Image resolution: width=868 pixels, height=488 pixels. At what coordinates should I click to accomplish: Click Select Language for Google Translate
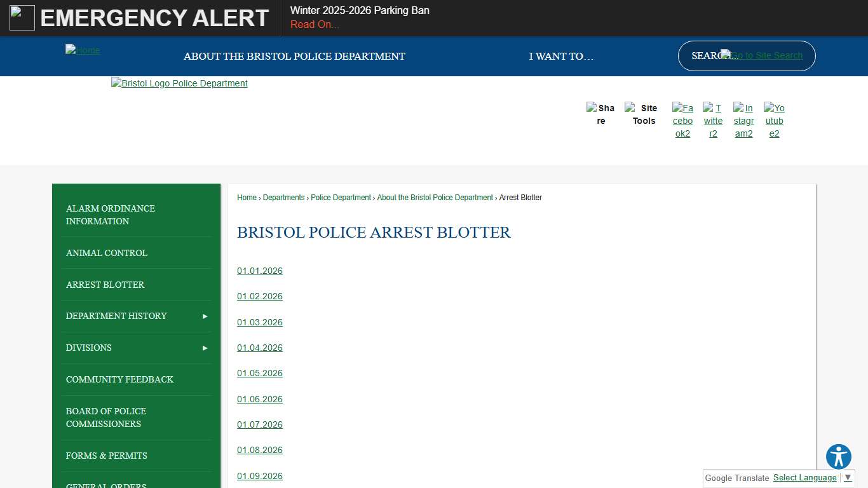click(804, 477)
